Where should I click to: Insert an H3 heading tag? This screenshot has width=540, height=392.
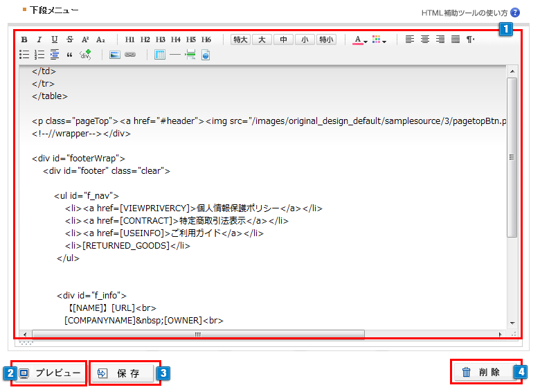[161, 39]
